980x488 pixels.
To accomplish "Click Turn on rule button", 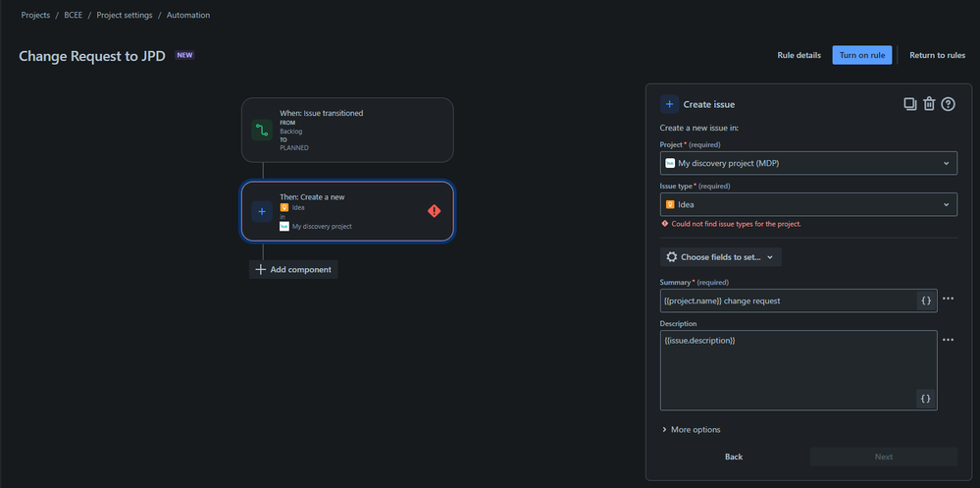I will tap(862, 55).
